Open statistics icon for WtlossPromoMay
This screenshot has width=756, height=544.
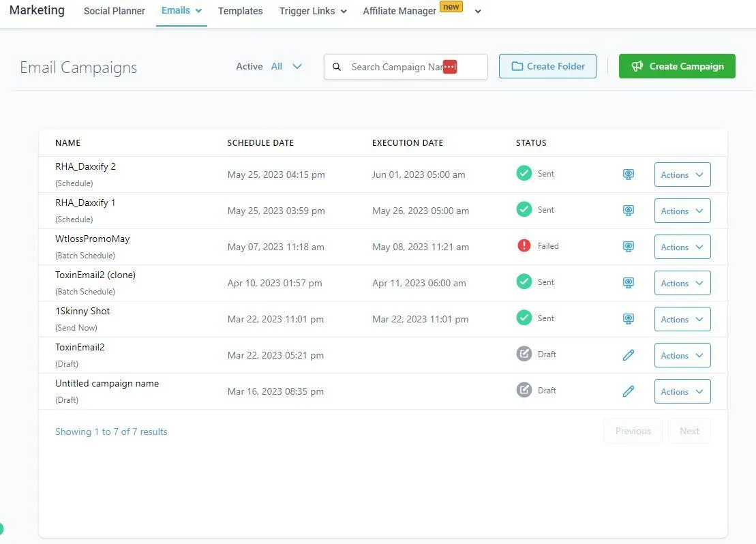(628, 247)
